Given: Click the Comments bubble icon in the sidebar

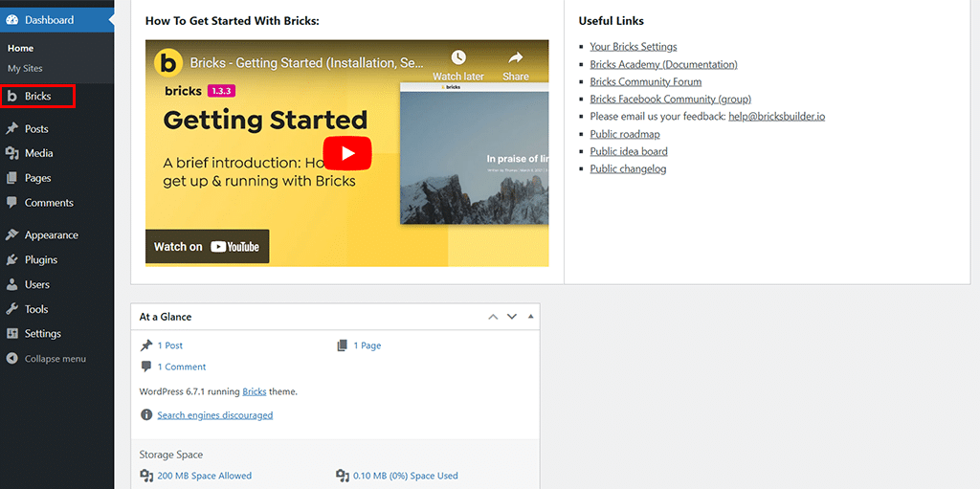Looking at the screenshot, I should click(11, 203).
